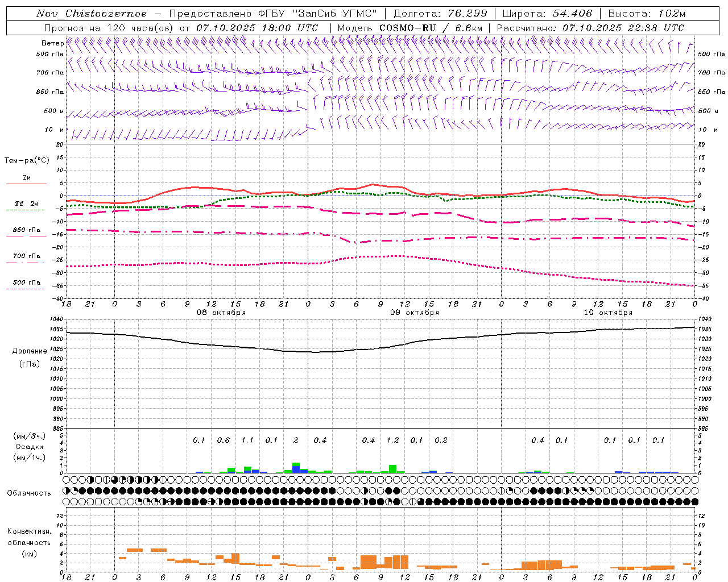Click the precipitation total value 2
728x582 pixels.
coord(296,440)
